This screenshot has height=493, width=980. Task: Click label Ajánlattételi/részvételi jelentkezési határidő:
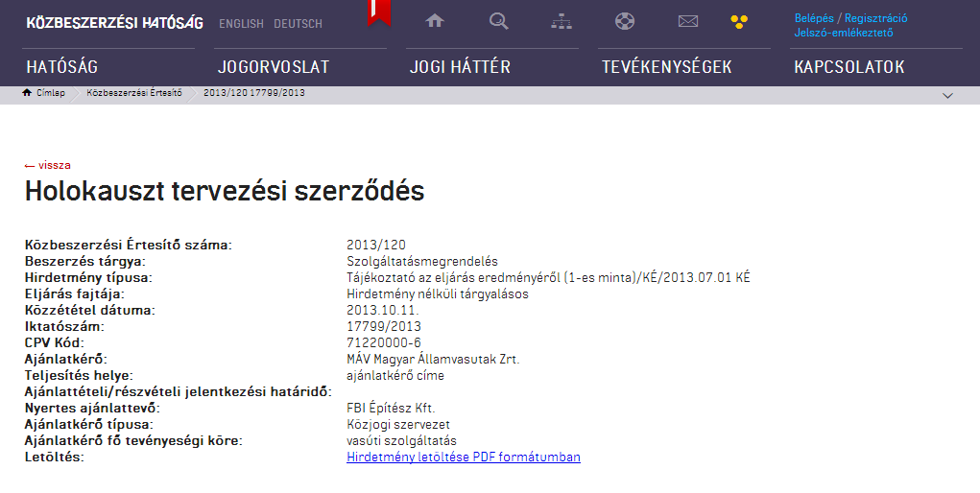pyautogui.click(x=179, y=391)
